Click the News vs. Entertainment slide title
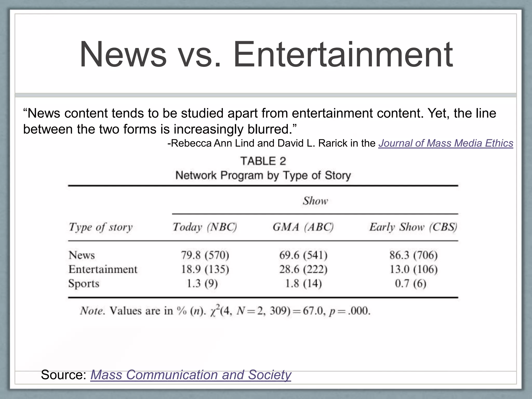 266,55
